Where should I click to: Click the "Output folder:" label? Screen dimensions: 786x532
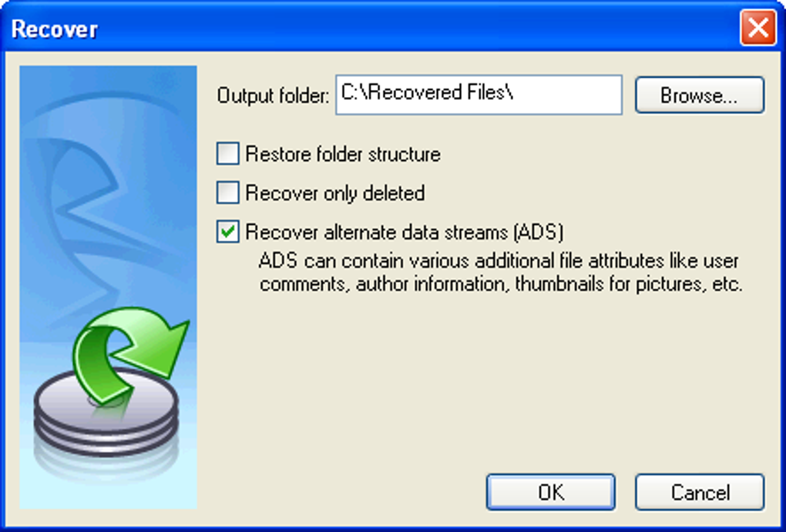pos(274,95)
